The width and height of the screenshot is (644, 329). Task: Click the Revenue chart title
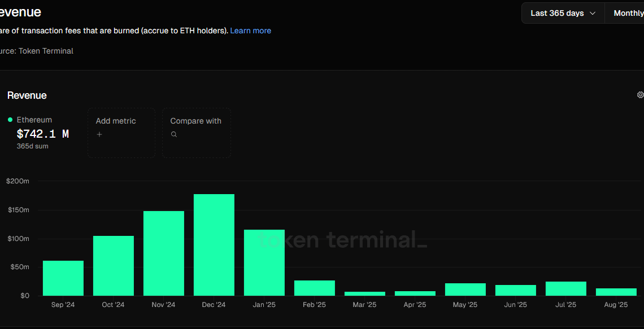pyautogui.click(x=27, y=95)
